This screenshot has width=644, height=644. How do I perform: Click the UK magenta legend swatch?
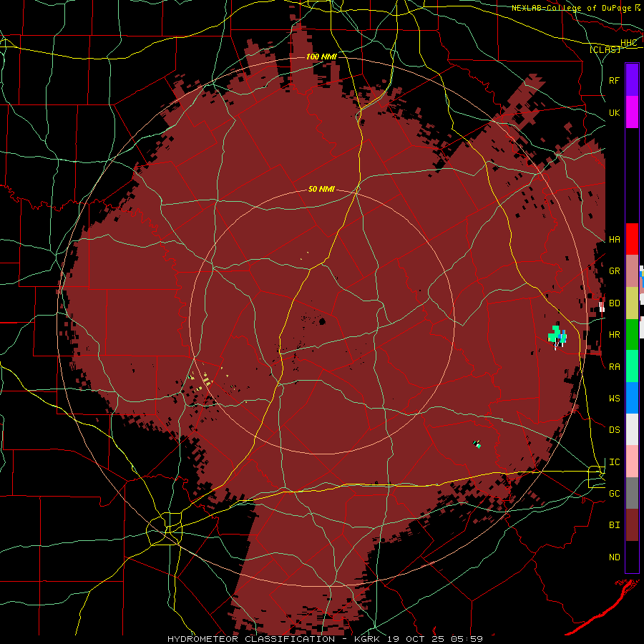(632, 112)
